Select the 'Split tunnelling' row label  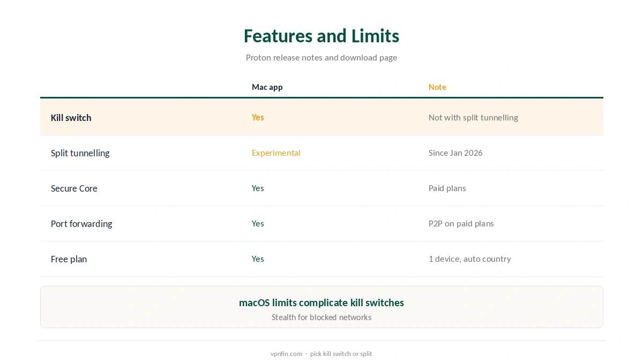coord(80,153)
